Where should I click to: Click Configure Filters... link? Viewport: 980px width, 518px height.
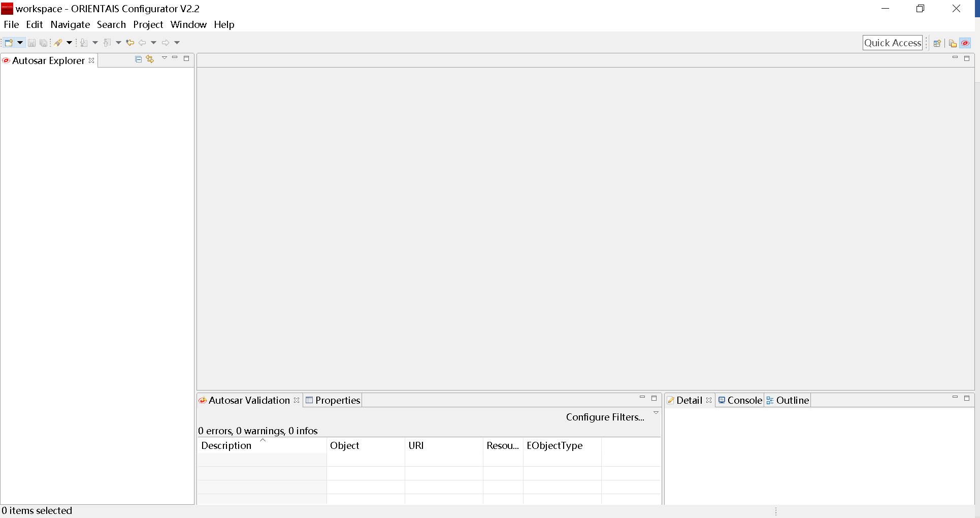coord(605,417)
